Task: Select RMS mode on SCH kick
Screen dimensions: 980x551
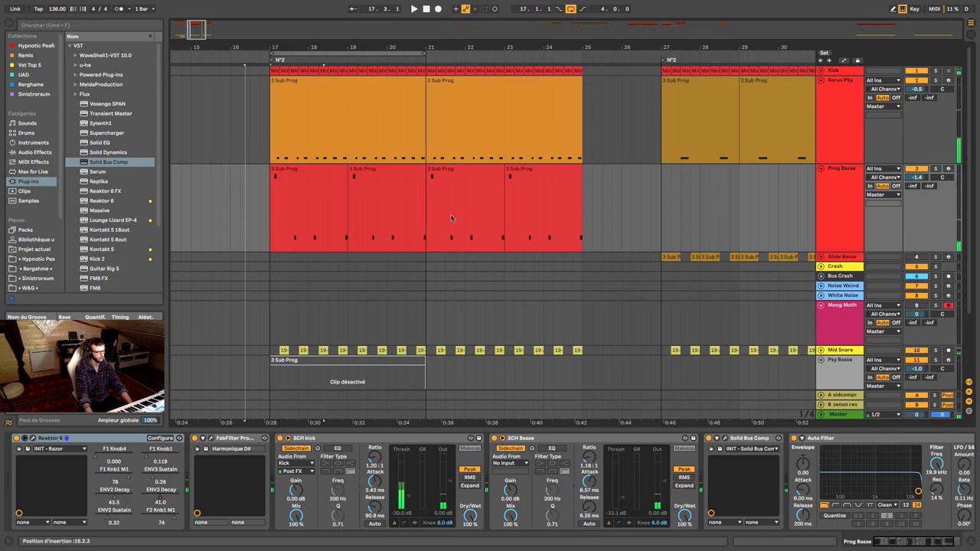Action: pos(469,478)
